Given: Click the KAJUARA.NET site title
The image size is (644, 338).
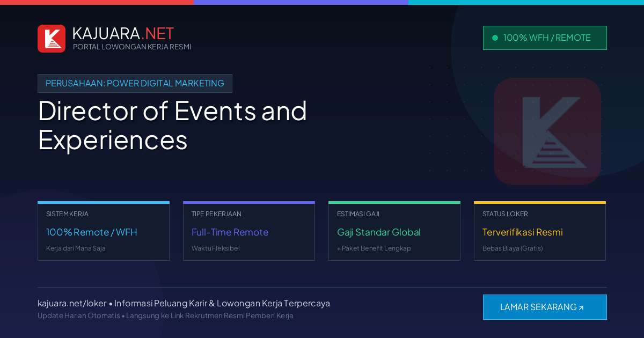Looking at the screenshot, I should [x=123, y=33].
